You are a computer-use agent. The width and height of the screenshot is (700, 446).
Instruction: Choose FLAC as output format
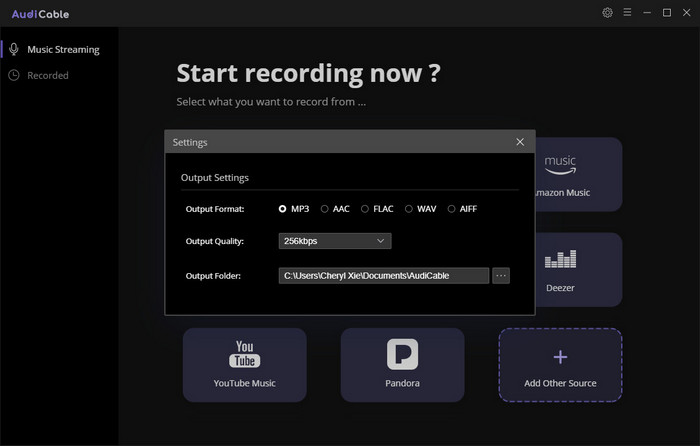pos(365,209)
